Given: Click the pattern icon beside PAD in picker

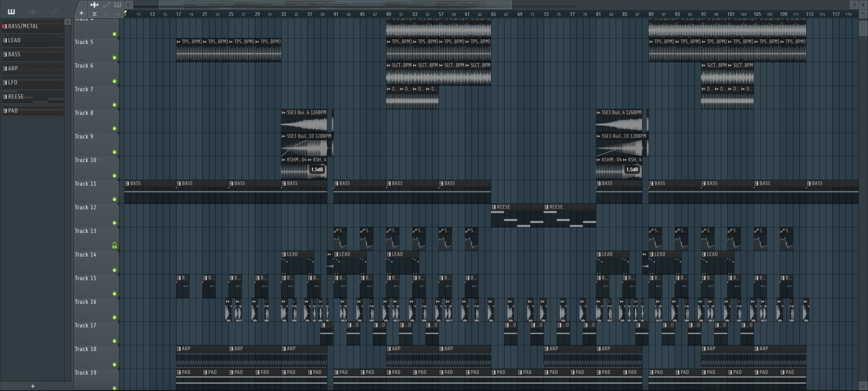Looking at the screenshot, I should (5, 111).
